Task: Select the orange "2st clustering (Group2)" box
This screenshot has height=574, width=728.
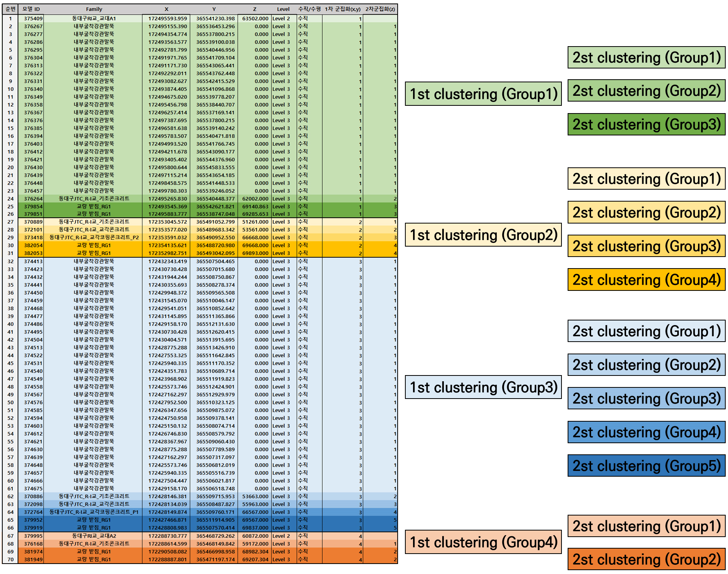Action: (x=646, y=559)
